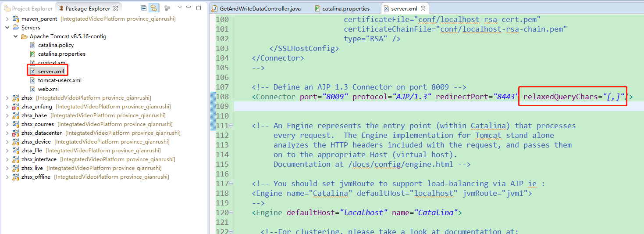Viewport: 644px width, 234px height.
Task: Expand the zhsx_device project
Action: [7, 141]
